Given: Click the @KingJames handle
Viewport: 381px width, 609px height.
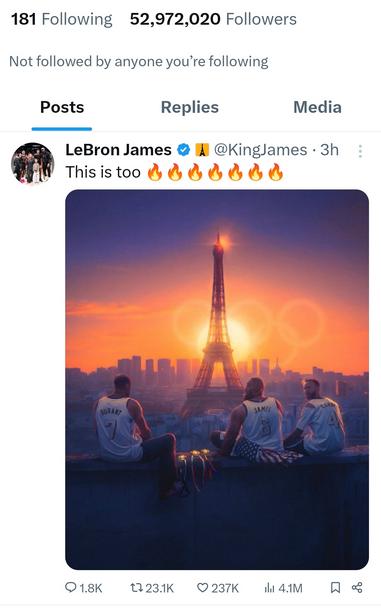Looking at the screenshot, I should point(261,150).
